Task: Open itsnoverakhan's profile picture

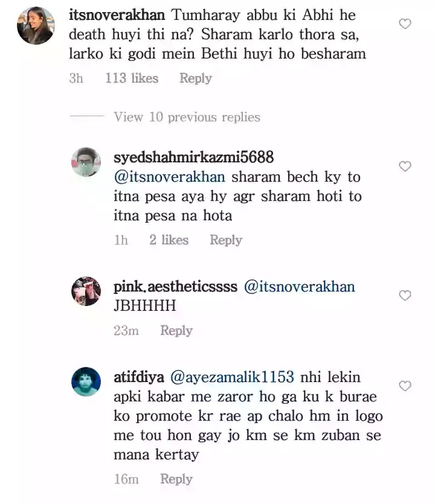Action: (36, 25)
